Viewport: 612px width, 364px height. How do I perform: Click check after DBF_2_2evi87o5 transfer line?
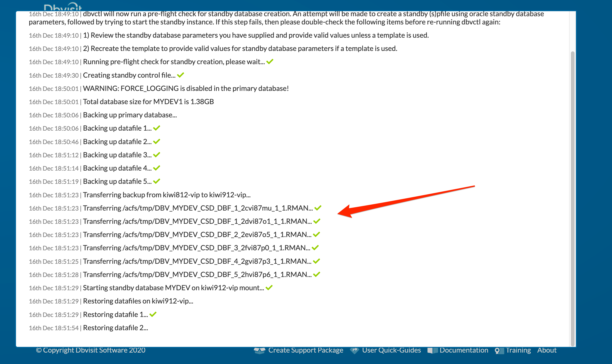[317, 234]
